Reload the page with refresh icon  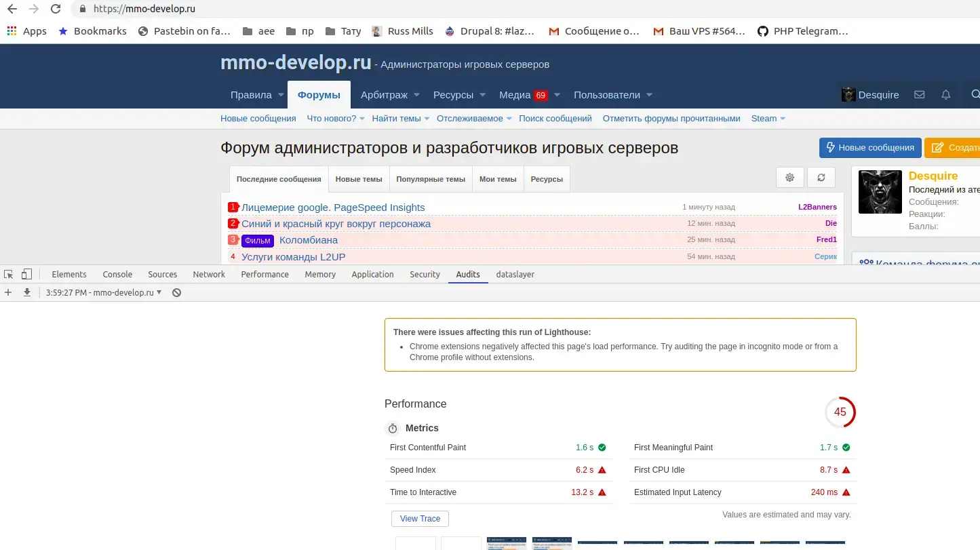pyautogui.click(x=56, y=9)
